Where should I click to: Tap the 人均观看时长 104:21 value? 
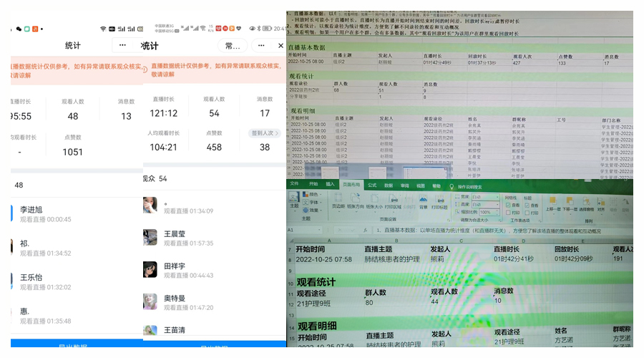[163, 147]
